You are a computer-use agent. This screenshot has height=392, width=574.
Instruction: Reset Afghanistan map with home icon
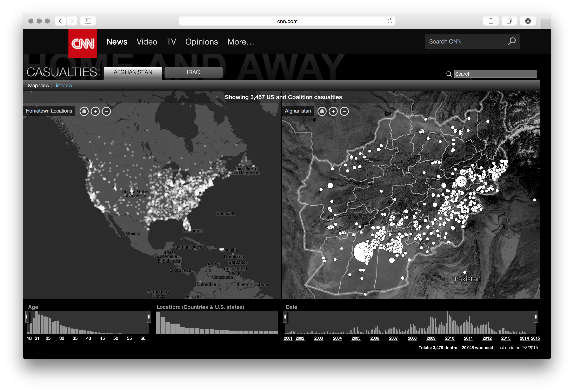point(322,111)
